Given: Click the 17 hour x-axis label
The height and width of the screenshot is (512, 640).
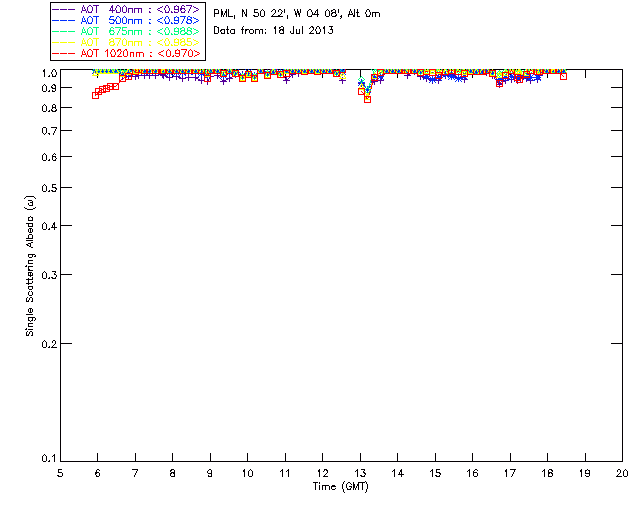Looking at the screenshot, I should point(510,473).
